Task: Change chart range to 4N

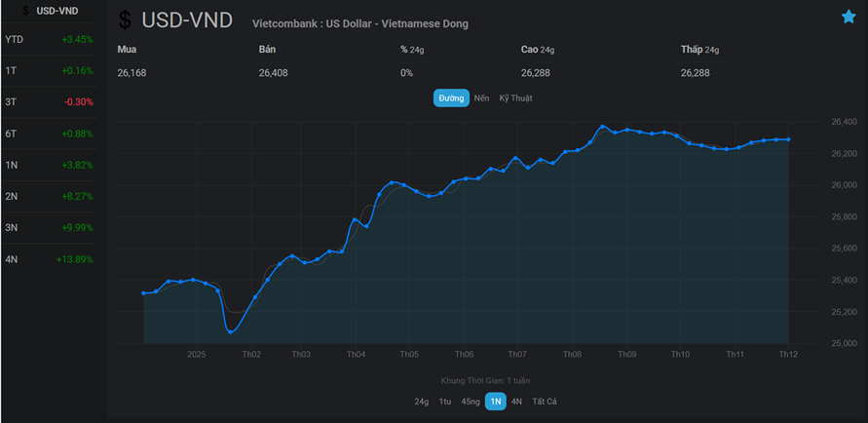Action: click(x=516, y=402)
